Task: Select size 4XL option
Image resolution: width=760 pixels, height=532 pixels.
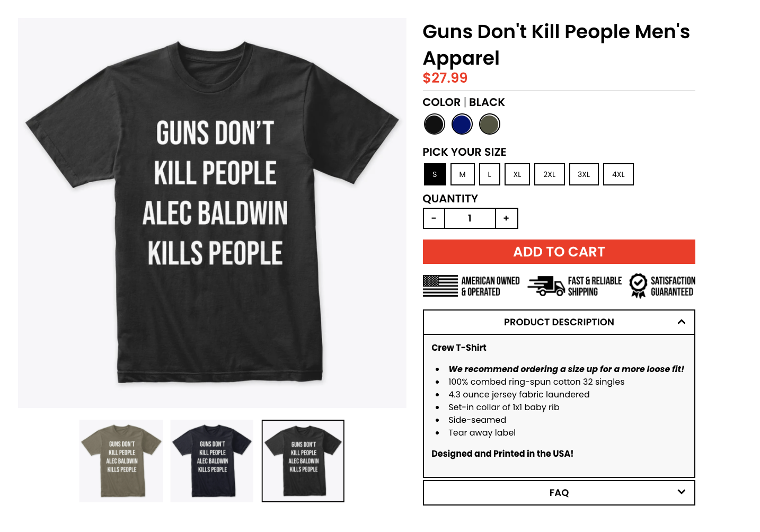Action: coord(618,174)
